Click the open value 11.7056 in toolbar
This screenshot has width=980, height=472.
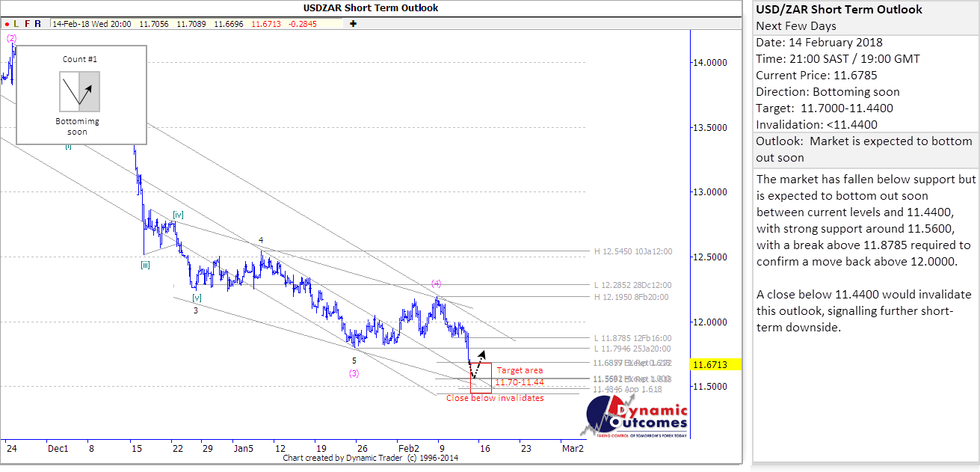[153, 24]
